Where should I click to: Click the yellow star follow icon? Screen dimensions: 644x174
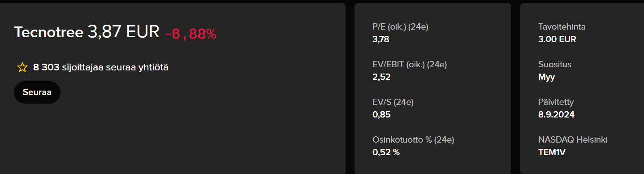click(x=22, y=68)
